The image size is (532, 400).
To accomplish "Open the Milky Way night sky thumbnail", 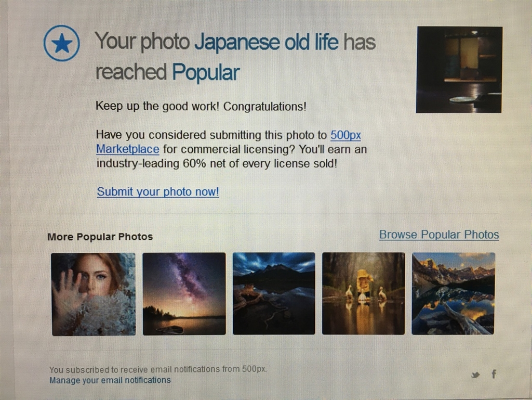I will coord(184,294).
